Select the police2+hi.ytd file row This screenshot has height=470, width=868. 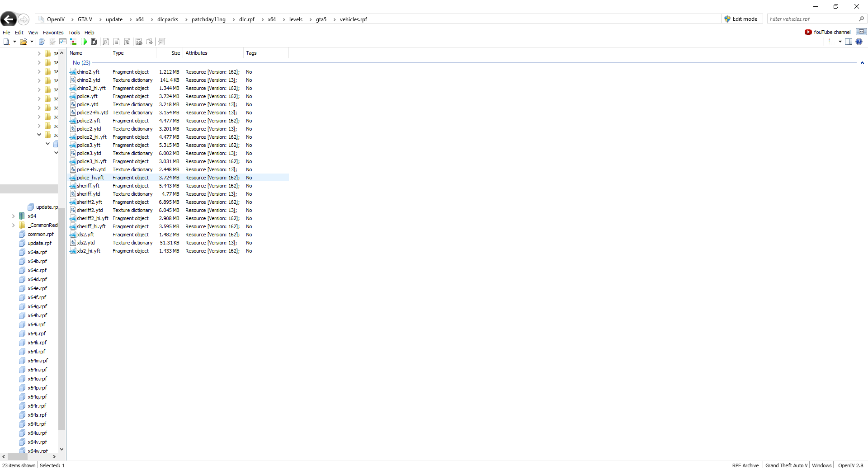[178, 113]
